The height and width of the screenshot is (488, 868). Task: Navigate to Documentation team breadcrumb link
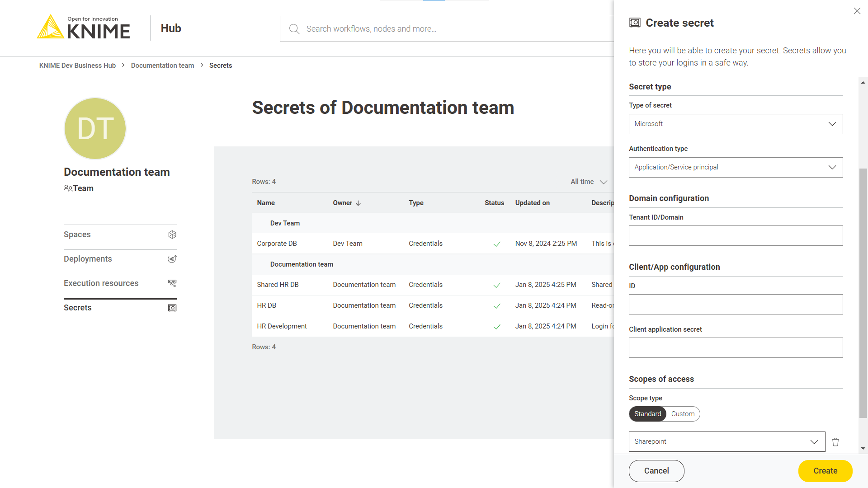tap(163, 66)
